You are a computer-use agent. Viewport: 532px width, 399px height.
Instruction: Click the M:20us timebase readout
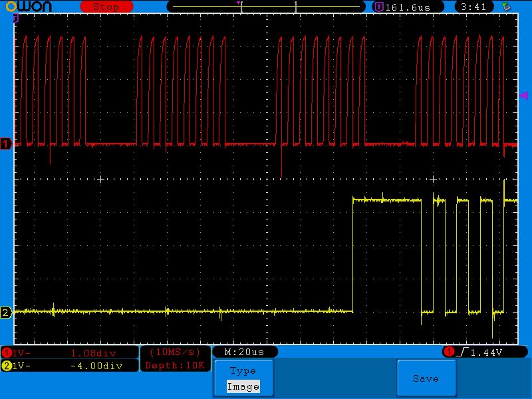pyautogui.click(x=244, y=352)
